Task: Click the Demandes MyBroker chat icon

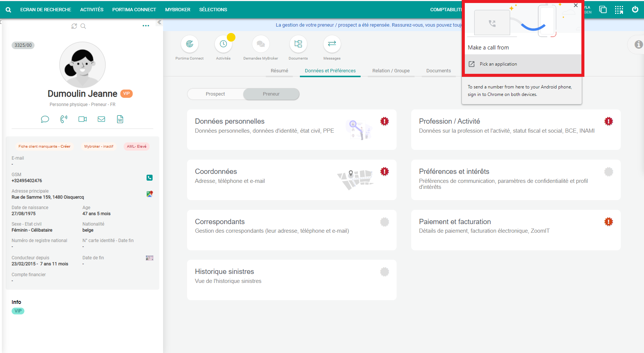Action: coord(261,44)
